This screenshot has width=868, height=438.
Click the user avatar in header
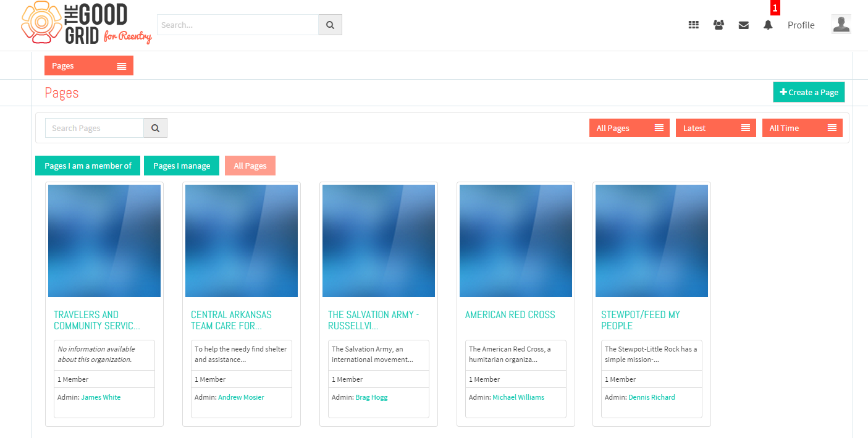click(841, 24)
